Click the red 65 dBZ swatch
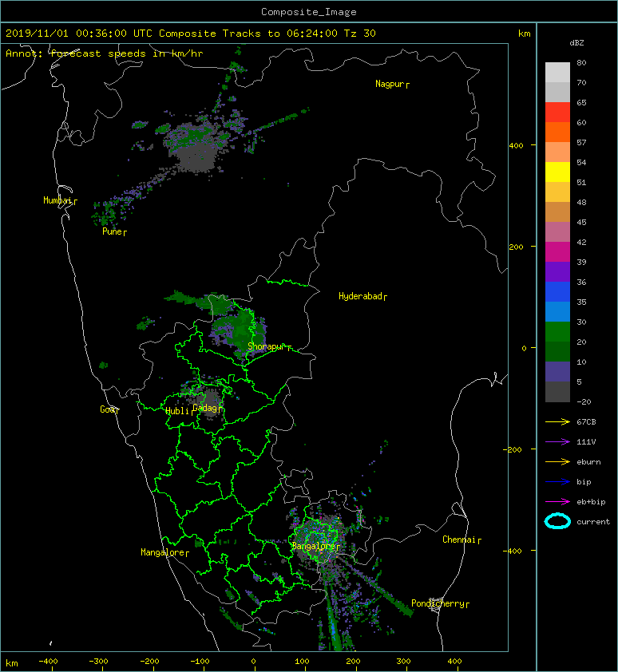 [557, 112]
